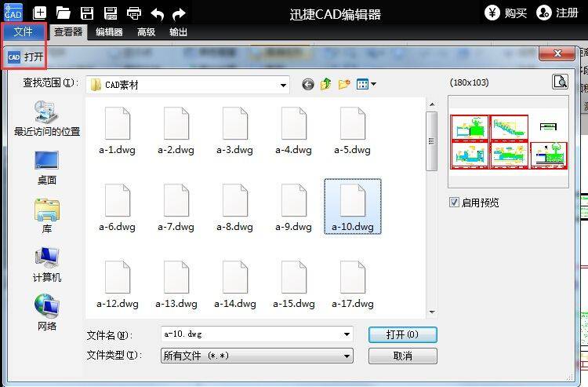Expand the 查找范围 CAD素材 folder dropdown
This screenshot has width=588, height=387.
click(283, 86)
